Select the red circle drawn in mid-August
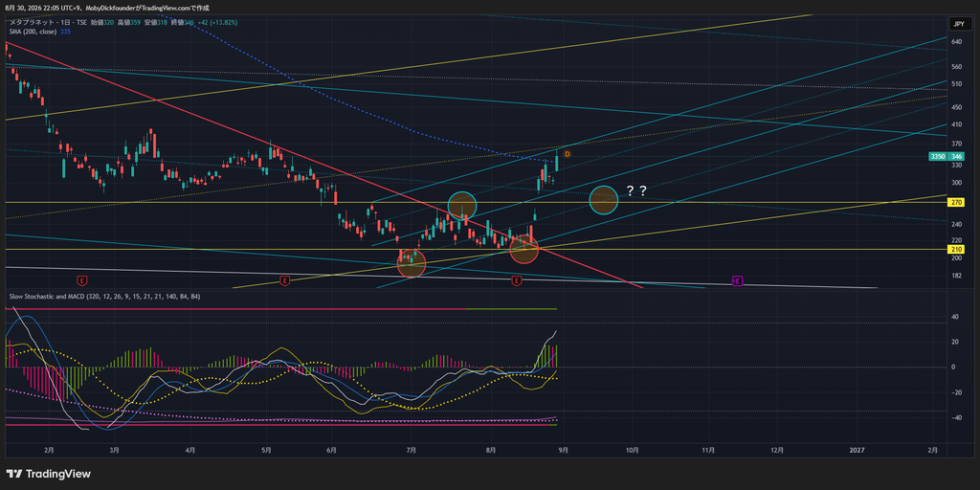 click(524, 249)
